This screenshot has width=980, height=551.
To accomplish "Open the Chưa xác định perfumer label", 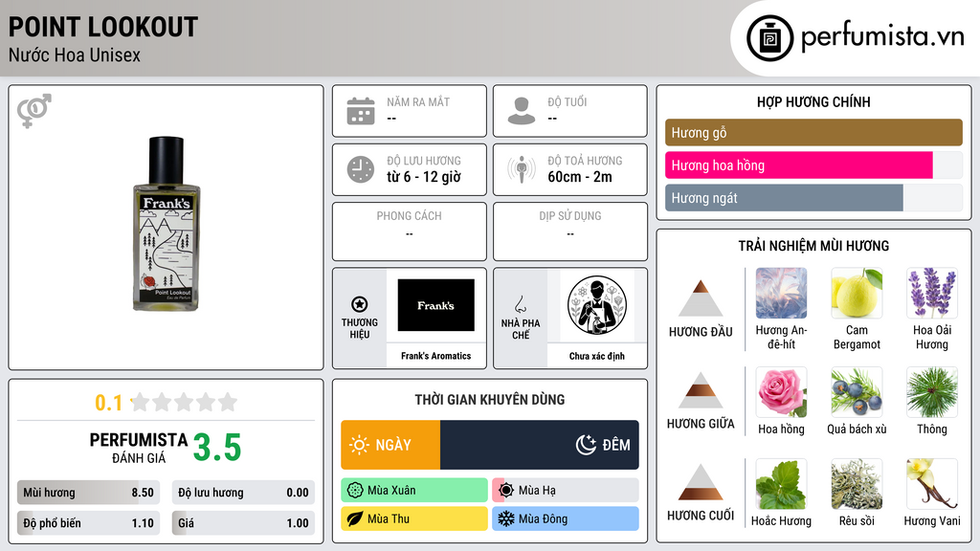I will 597,356.
